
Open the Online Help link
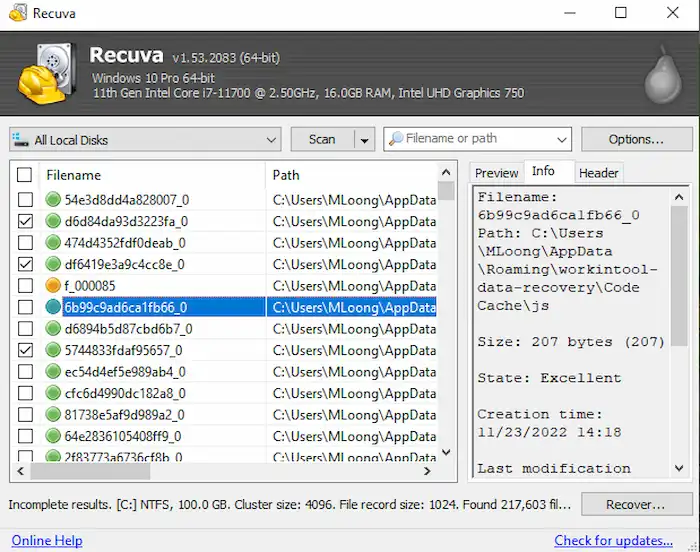(x=47, y=540)
